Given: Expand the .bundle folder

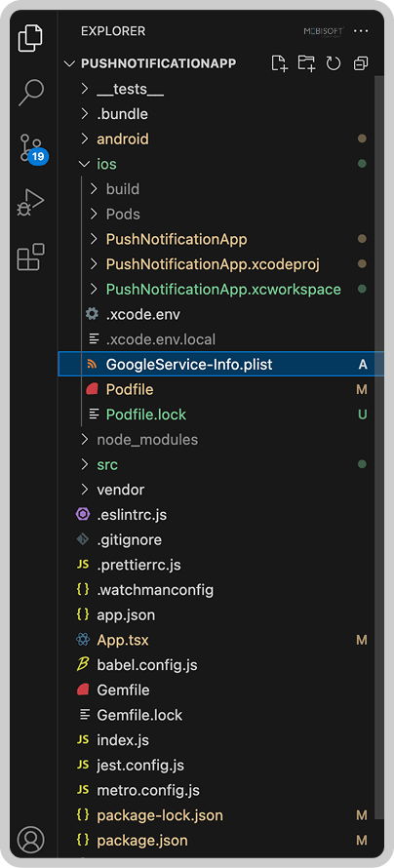Looking at the screenshot, I should (x=84, y=113).
